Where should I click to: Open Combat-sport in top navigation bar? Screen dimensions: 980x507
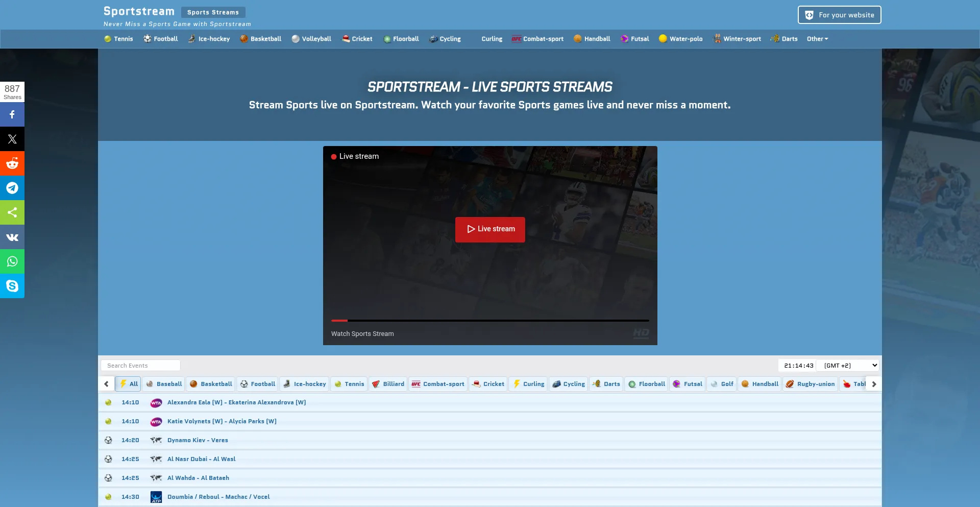pos(538,39)
